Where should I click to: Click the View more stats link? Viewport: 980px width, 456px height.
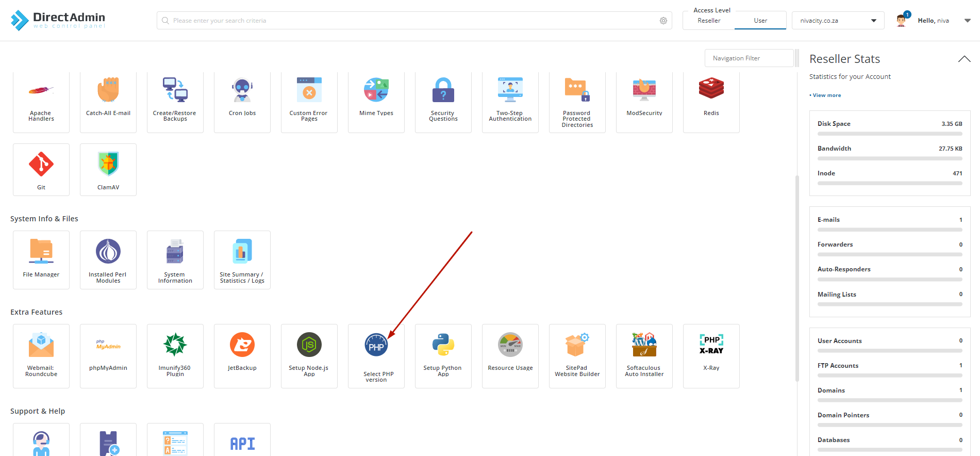coord(826,95)
